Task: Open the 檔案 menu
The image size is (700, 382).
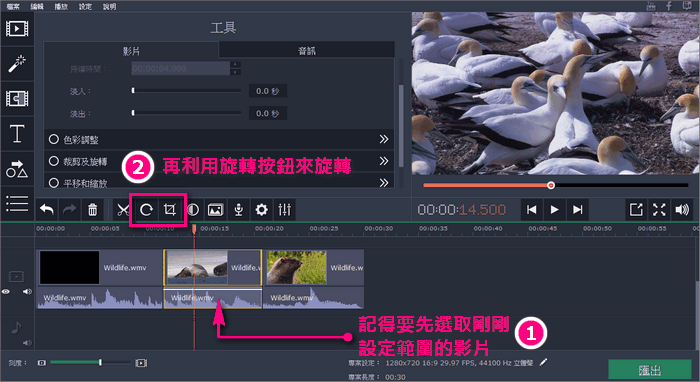Action: [13, 6]
